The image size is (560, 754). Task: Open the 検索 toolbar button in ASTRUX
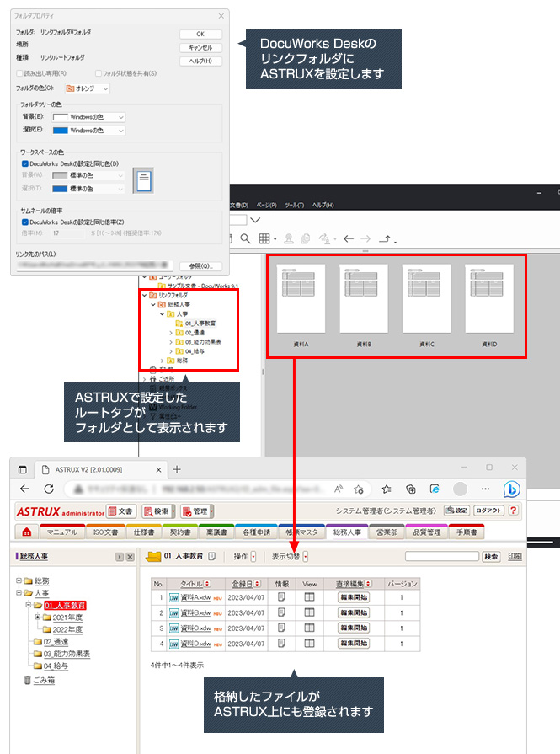click(157, 511)
